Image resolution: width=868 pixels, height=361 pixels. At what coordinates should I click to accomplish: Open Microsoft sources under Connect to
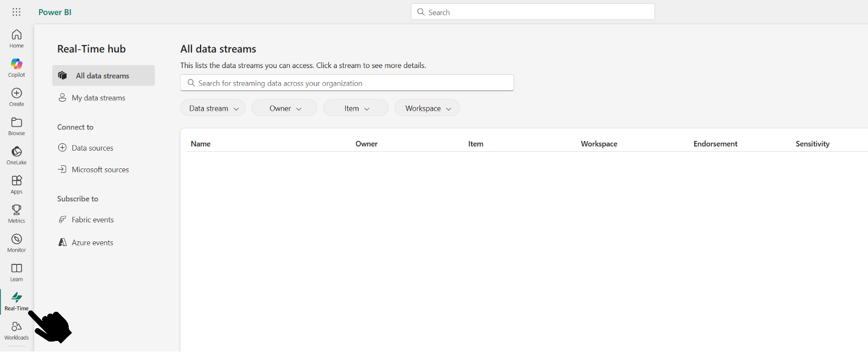coord(100,169)
